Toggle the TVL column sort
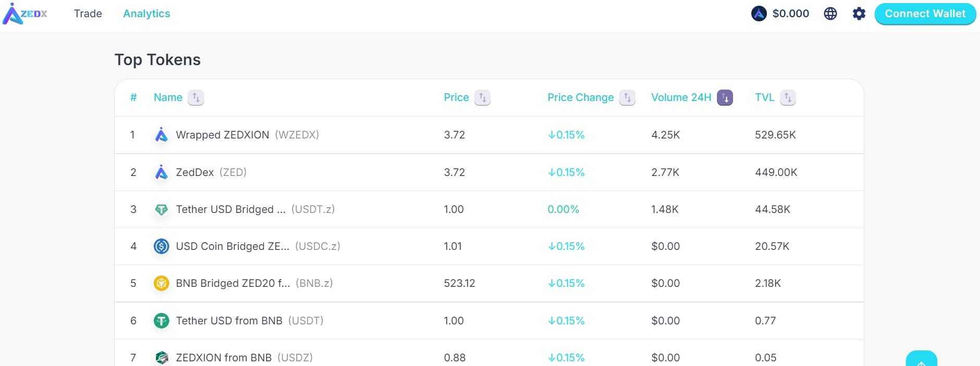The width and height of the screenshot is (980, 366). (x=787, y=97)
